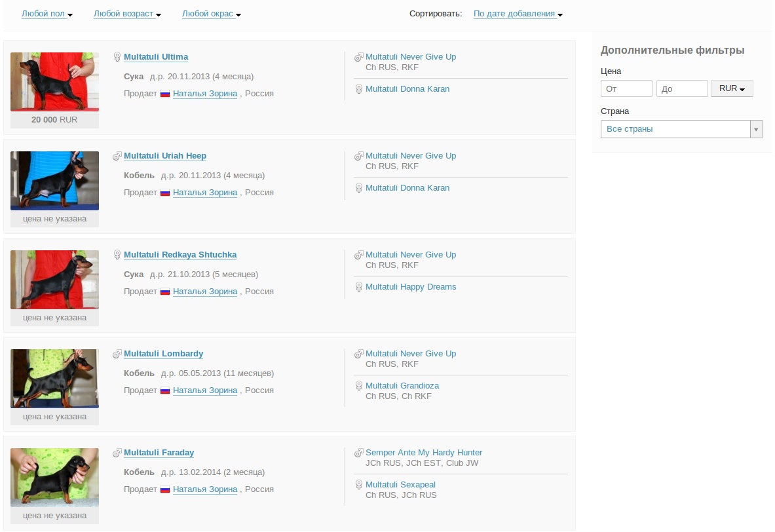Open the 'Любой пол' gender filter
775x532 pixels.
coord(47,14)
